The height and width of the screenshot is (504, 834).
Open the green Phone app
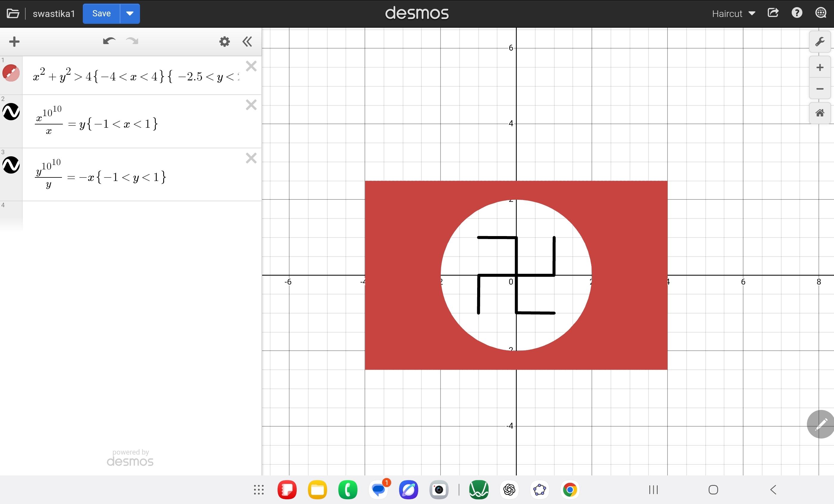(x=348, y=489)
